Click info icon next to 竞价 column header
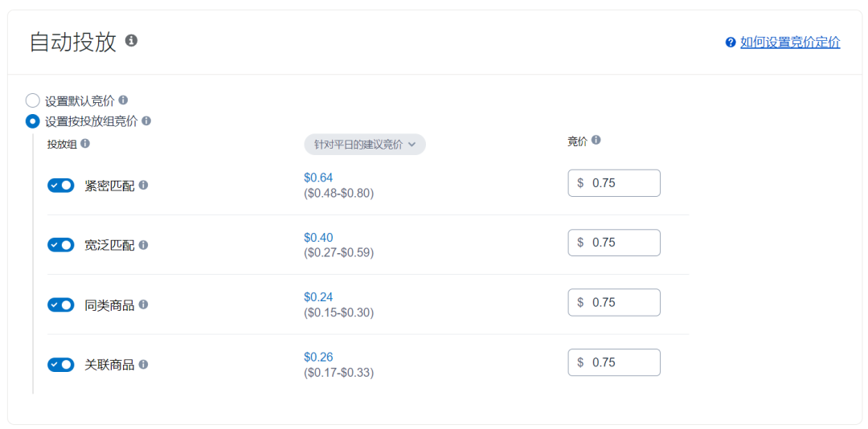This screenshot has height=429, width=868. [x=596, y=140]
